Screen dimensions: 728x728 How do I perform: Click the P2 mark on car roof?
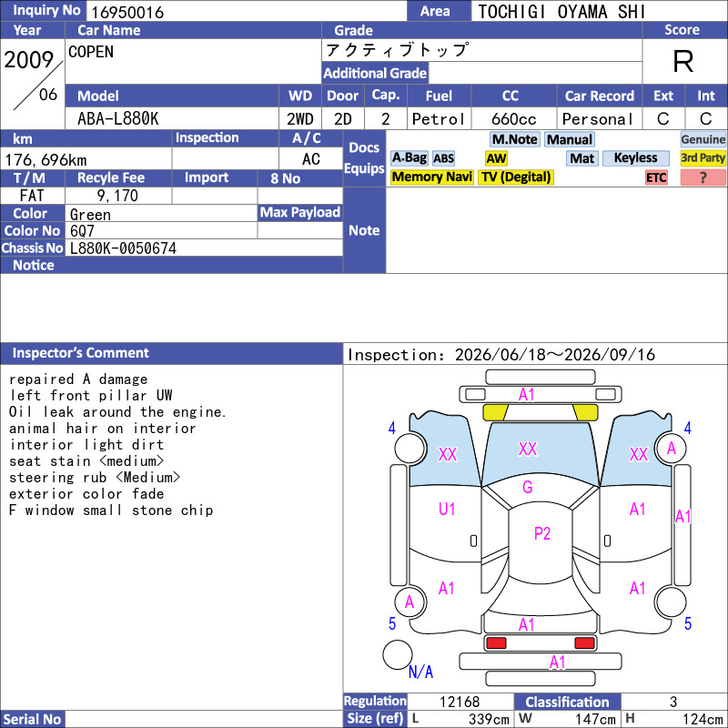[541, 533]
